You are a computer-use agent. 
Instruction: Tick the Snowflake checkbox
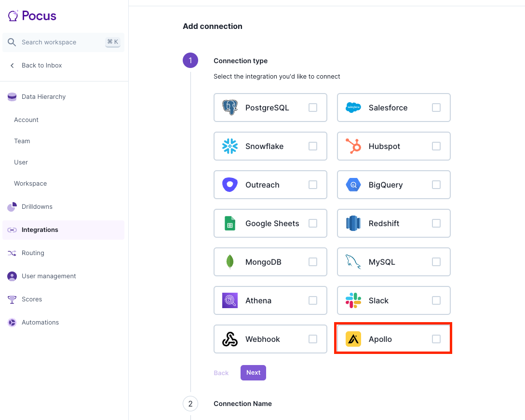pyautogui.click(x=313, y=146)
